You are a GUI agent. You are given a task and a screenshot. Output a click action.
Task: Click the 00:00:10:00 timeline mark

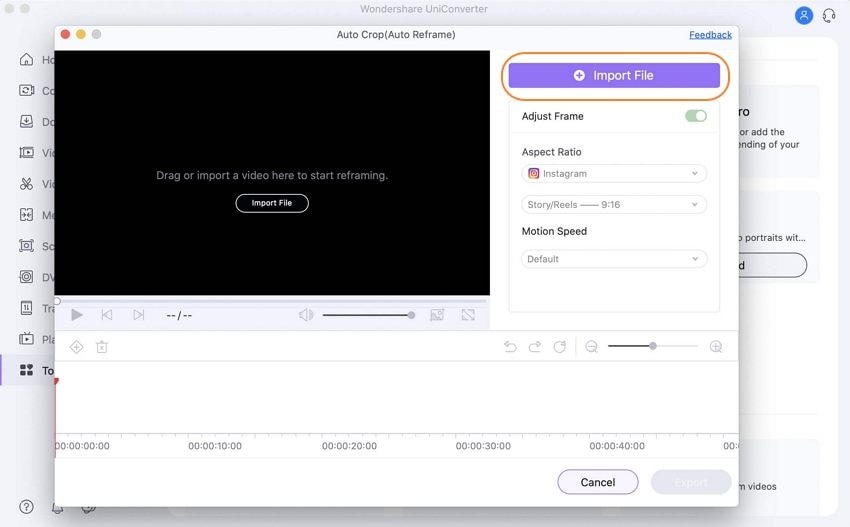click(x=215, y=446)
